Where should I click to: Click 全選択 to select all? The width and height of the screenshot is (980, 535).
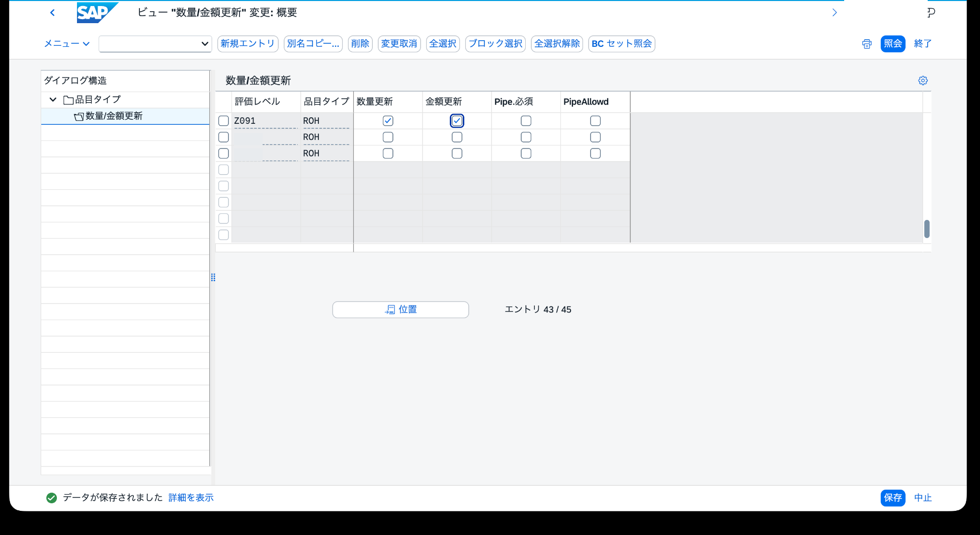pyautogui.click(x=443, y=44)
